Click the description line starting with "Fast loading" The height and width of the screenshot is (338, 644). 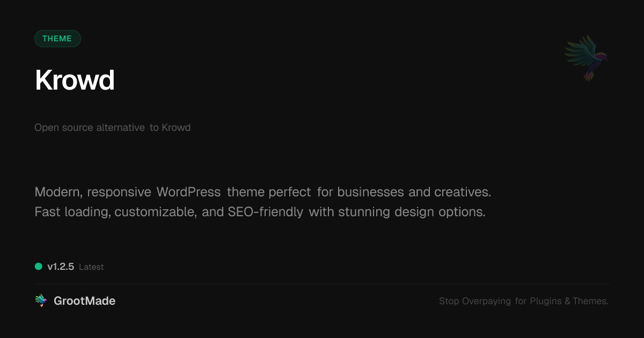tap(260, 212)
